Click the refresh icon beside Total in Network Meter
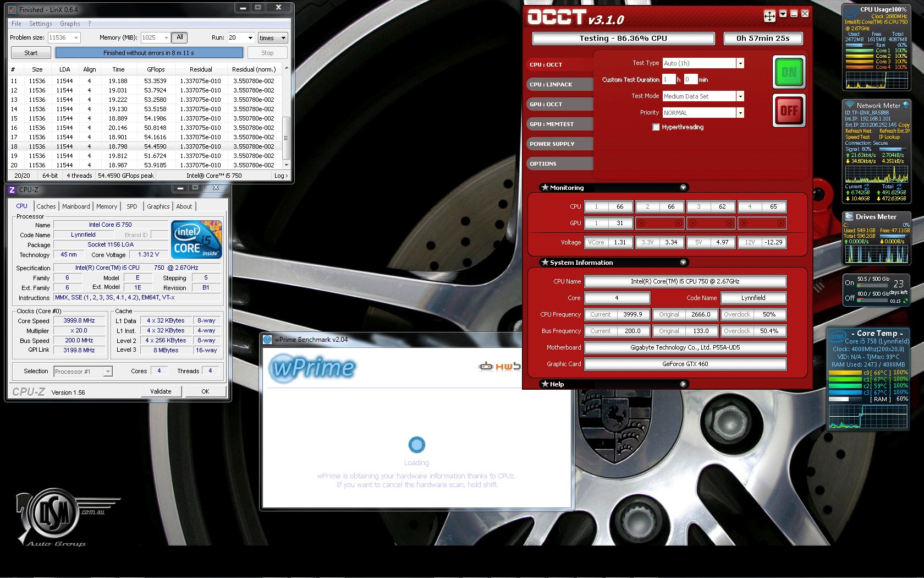The height and width of the screenshot is (578, 924). point(899,187)
